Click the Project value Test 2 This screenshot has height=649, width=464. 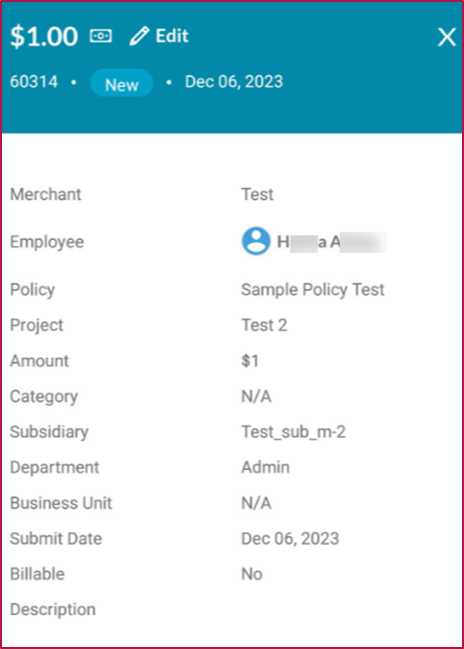click(x=264, y=325)
